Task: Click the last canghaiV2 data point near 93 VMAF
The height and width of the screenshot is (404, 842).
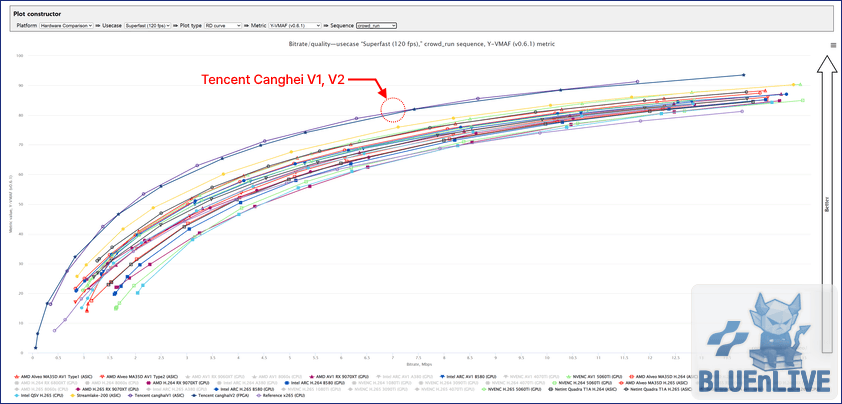Action: (x=743, y=75)
